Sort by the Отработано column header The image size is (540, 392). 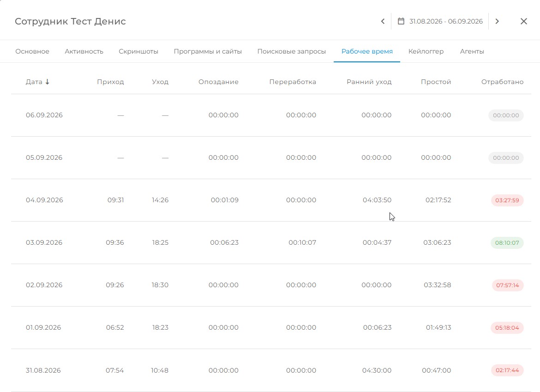[503, 82]
